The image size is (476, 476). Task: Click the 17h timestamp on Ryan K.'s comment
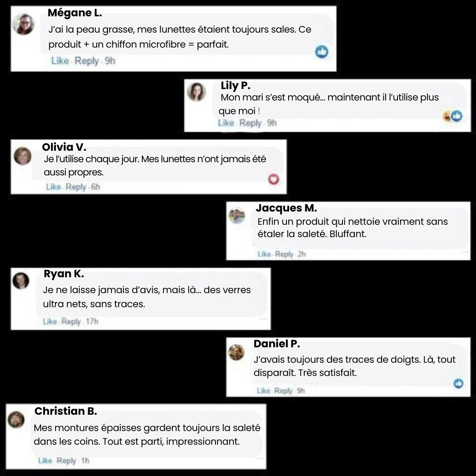[92, 321]
